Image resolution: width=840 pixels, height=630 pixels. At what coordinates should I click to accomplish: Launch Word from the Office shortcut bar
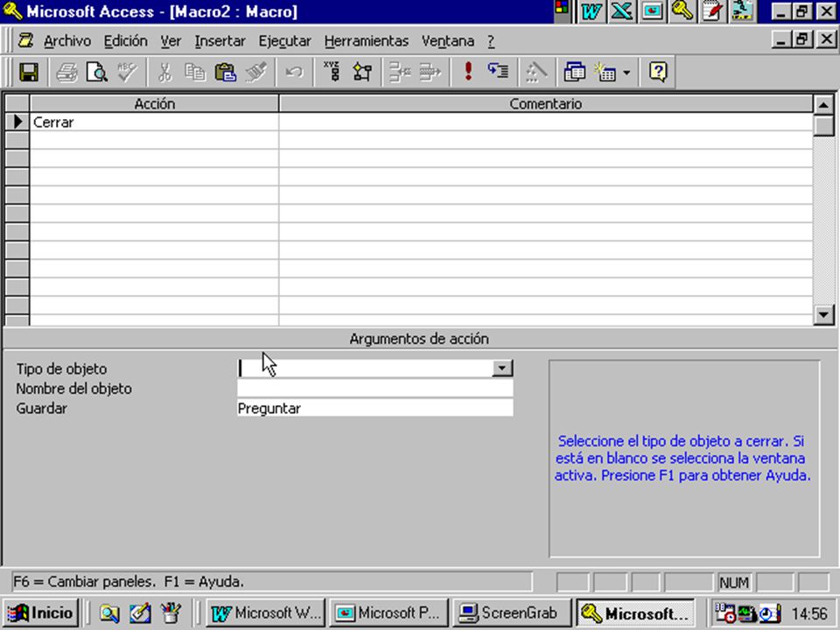tap(591, 11)
